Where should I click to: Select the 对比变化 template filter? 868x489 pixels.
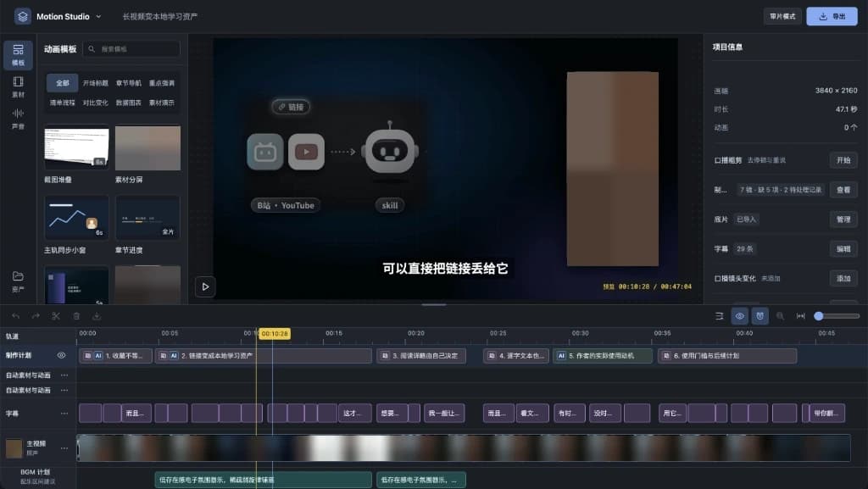(x=95, y=103)
